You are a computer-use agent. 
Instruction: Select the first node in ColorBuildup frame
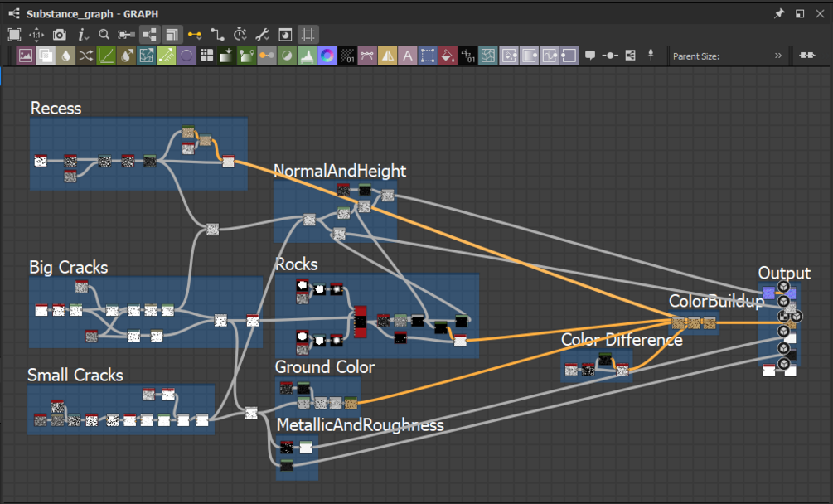click(x=678, y=322)
